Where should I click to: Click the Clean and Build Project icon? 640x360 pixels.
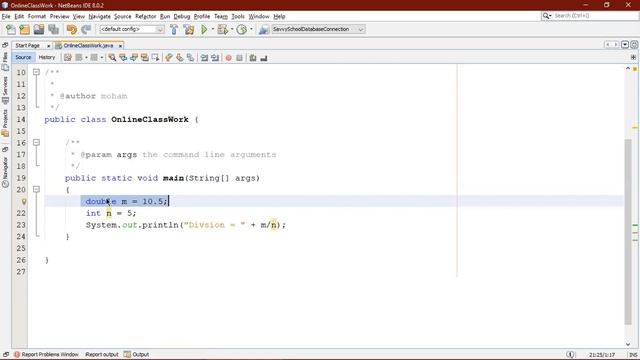(189, 29)
